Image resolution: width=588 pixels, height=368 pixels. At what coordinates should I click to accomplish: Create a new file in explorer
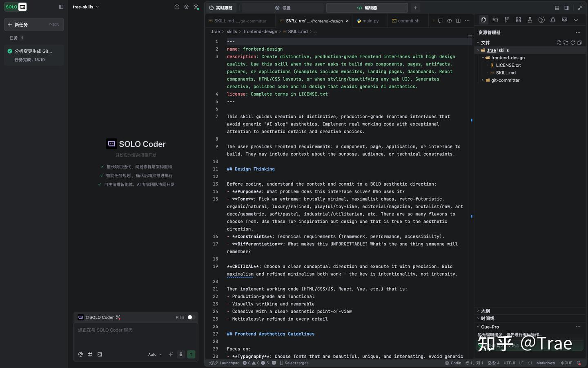(x=559, y=43)
